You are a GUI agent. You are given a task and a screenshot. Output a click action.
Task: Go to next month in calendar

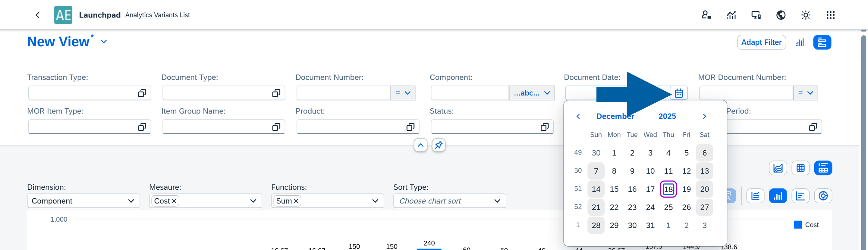[x=704, y=117]
